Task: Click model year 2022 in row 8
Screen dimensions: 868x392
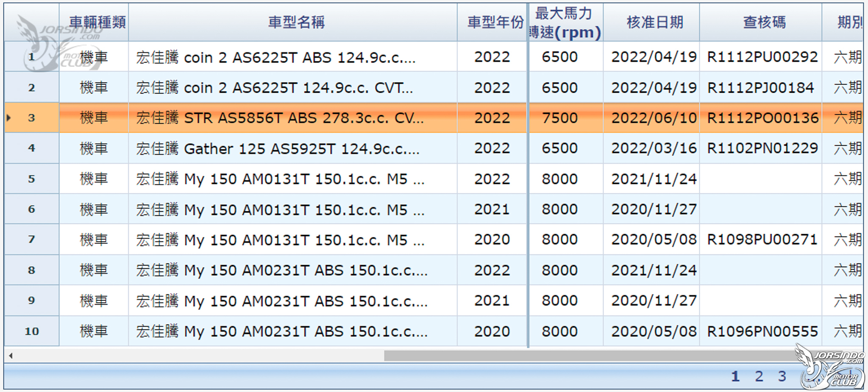Action: (492, 270)
